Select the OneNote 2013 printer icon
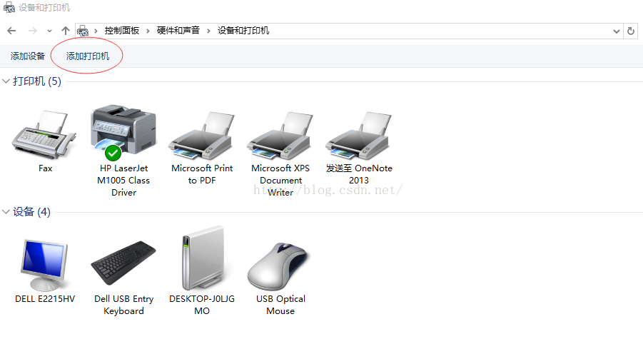This screenshot has height=364, width=643. tap(359, 136)
